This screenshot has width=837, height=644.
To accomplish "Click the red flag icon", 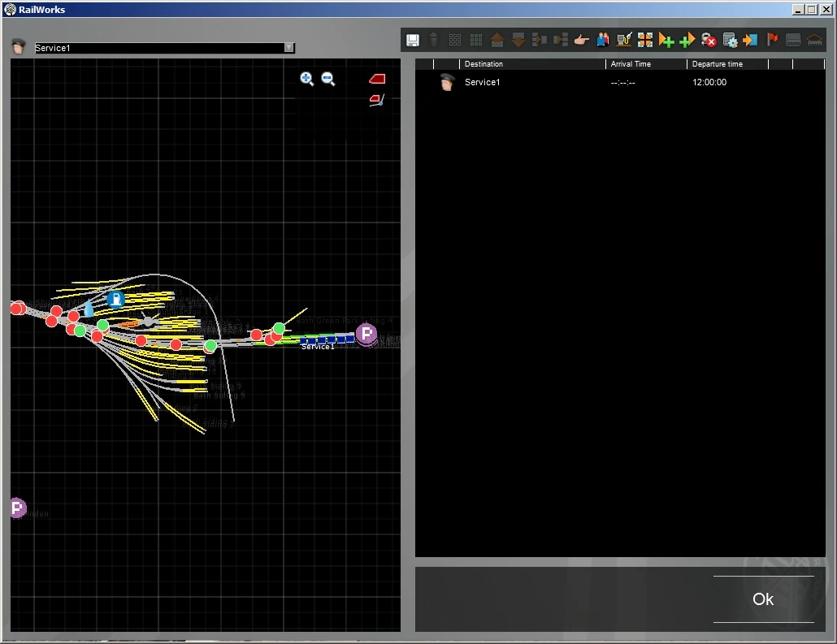I will 772,40.
